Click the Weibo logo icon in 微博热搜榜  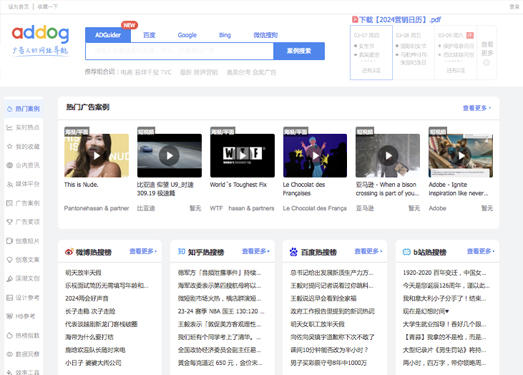(x=69, y=252)
